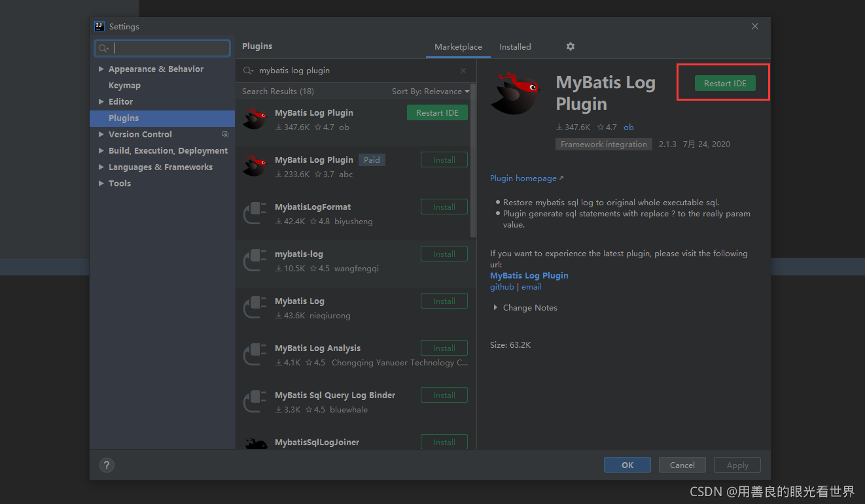Focus the settings search input field

click(x=162, y=48)
